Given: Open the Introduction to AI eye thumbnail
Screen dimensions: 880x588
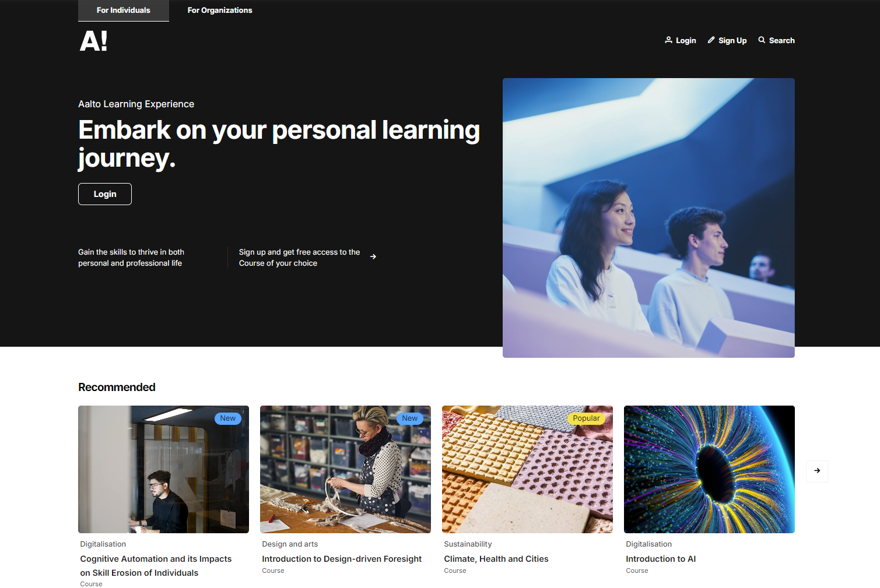Looking at the screenshot, I should click(x=709, y=469).
